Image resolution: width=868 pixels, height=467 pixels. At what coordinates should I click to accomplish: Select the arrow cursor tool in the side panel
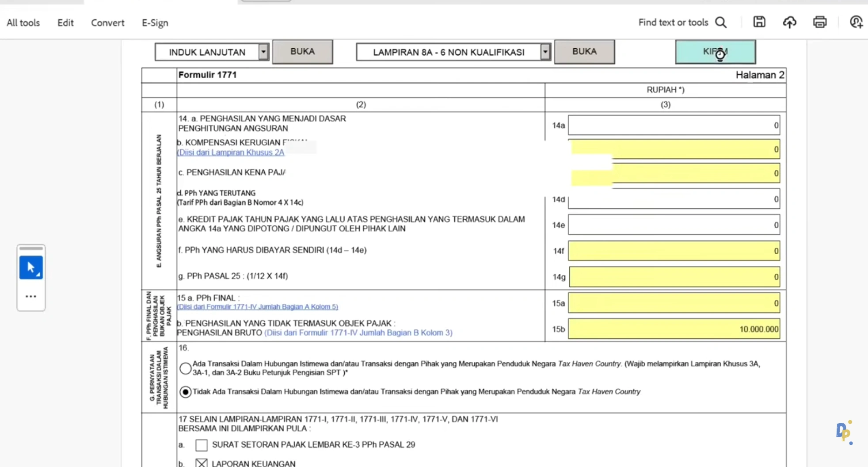point(31,268)
